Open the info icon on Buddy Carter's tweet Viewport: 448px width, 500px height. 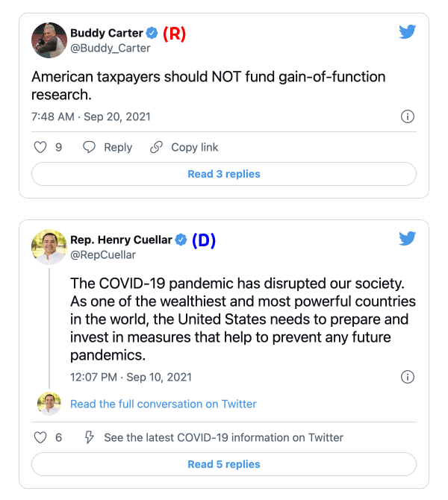click(x=408, y=116)
